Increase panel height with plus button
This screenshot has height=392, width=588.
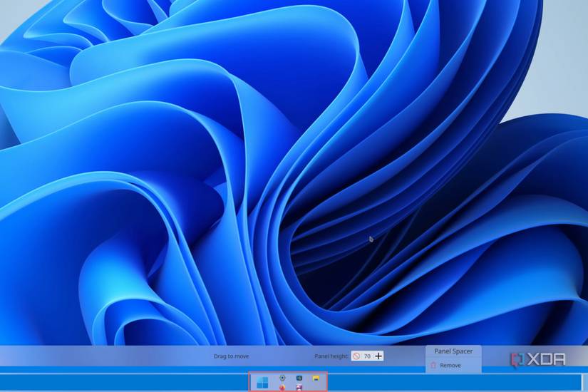tap(378, 356)
